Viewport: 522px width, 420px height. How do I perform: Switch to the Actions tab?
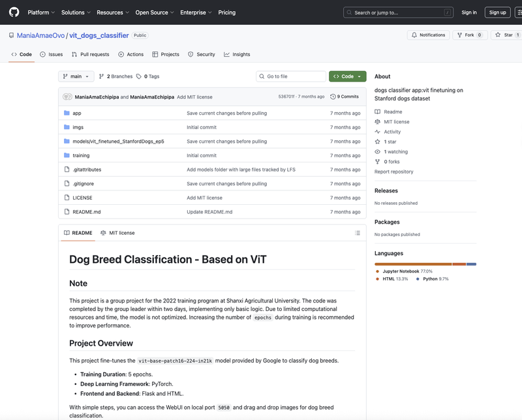click(131, 54)
